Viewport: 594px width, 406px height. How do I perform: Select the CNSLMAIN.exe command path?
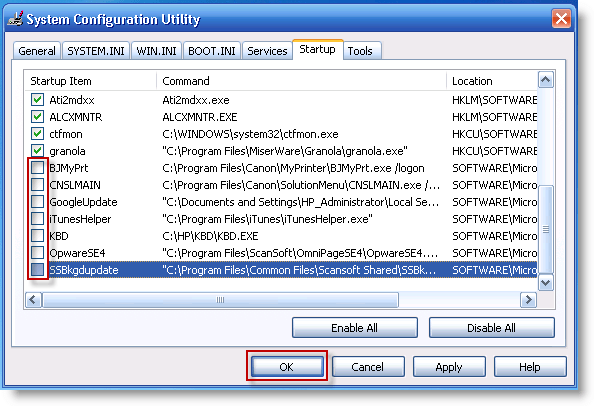coord(301,185)
